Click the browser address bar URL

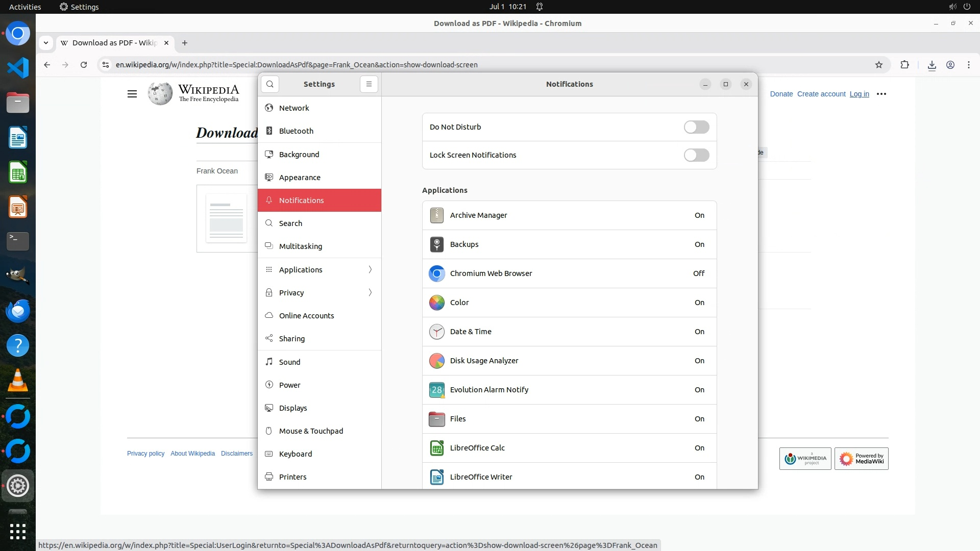(296, 65)
